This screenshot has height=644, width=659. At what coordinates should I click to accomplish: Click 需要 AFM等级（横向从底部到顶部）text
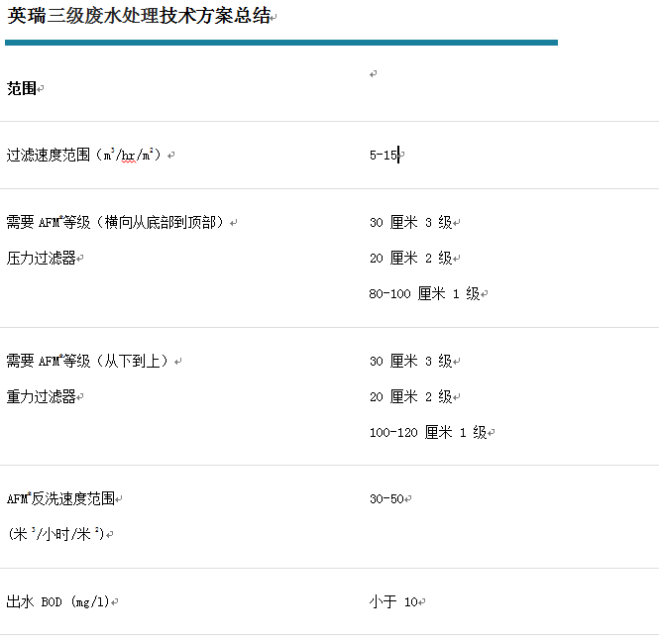(x=117, y=222)
